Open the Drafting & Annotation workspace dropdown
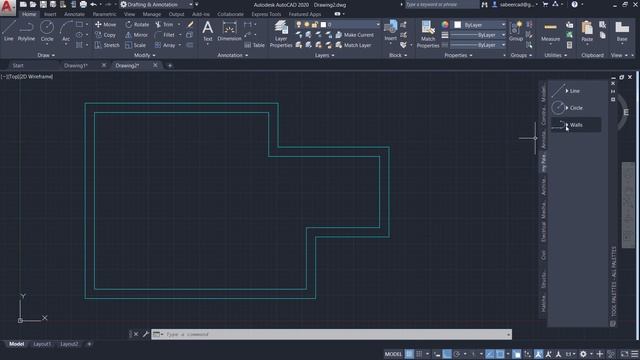Image resolution: width=640 pixels, height=360 pixels. [x=156, y=4]
